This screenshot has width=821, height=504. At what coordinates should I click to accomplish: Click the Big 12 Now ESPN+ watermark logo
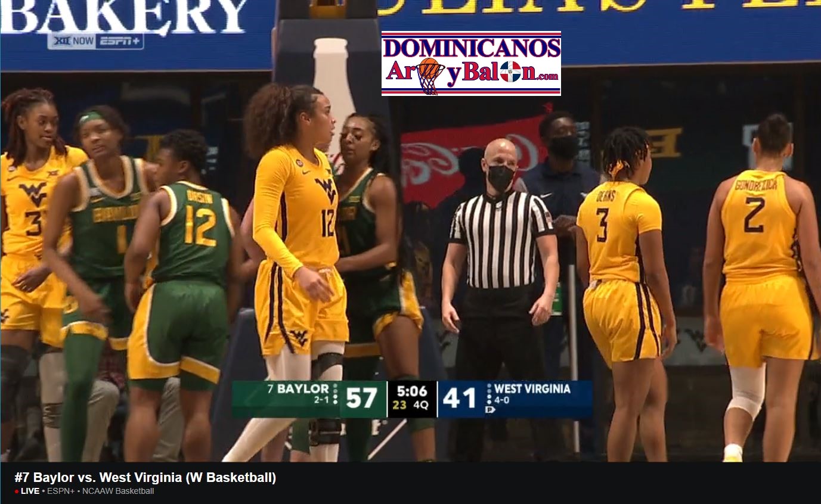[95, 41]
